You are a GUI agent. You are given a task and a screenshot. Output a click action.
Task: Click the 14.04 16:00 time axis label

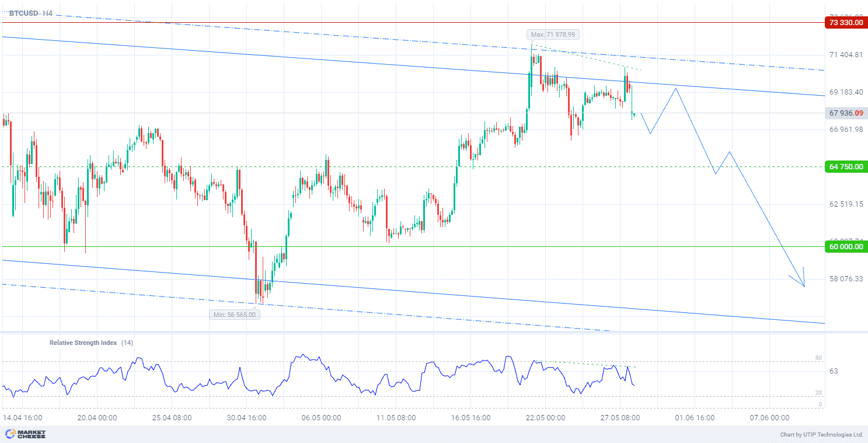pos(22,418)
